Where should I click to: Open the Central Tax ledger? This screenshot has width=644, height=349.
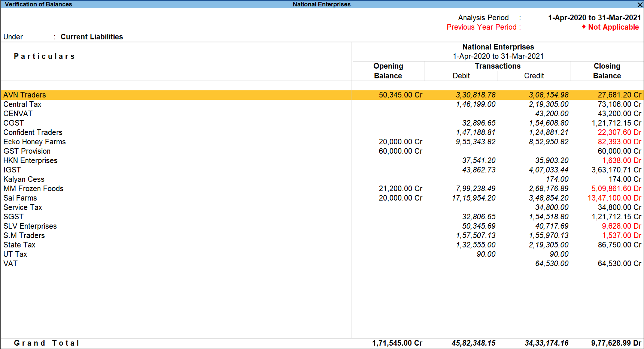[x=22, y=104]
